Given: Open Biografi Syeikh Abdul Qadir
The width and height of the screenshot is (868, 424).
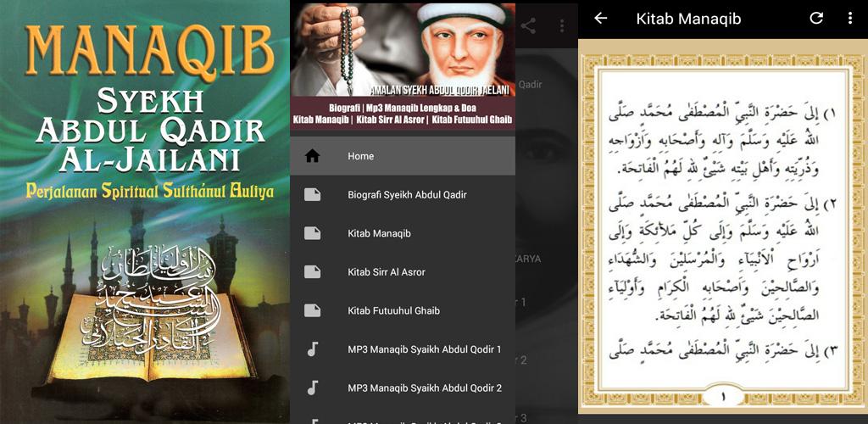Looking at the screenshot, I should (403, 195).
